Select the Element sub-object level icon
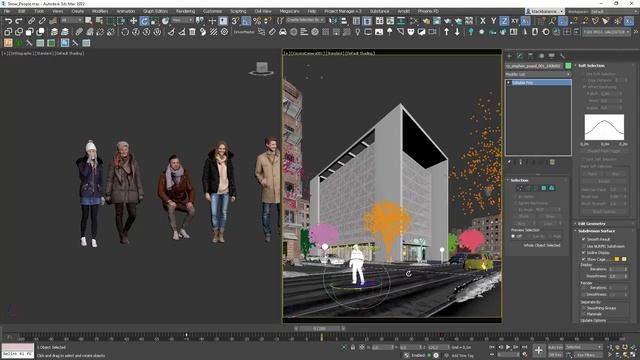This screenshot has width=640, height=360. [x=551, y=188]
